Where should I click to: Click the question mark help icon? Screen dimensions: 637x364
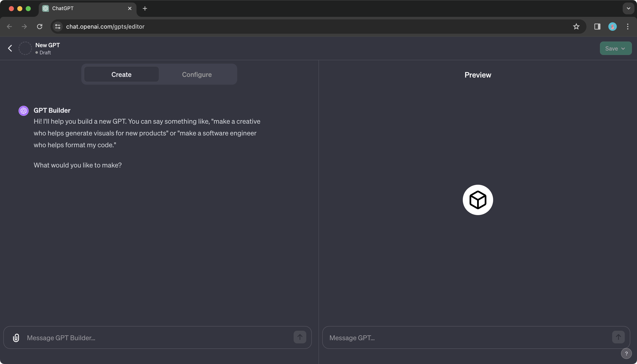pyautogui.click(x=626, y=353)
